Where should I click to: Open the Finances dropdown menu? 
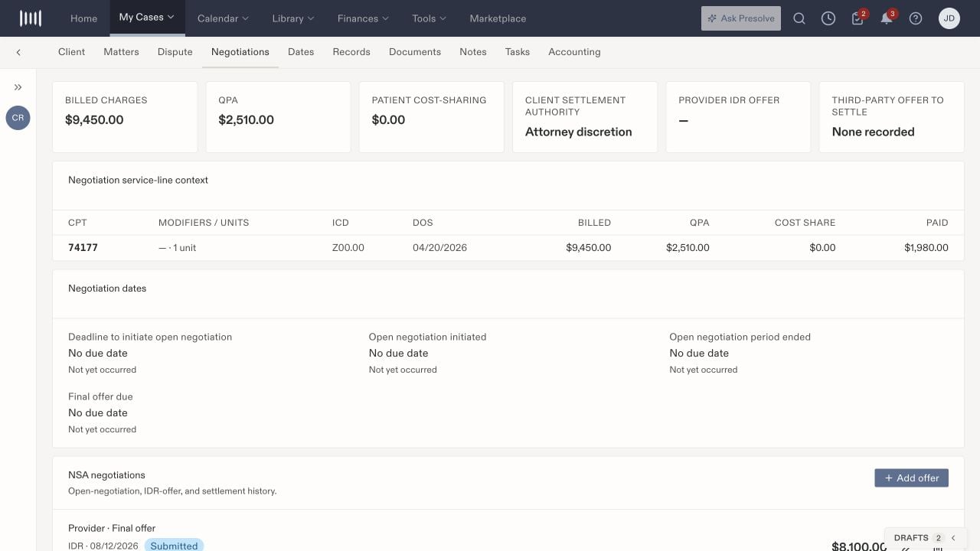point(363,18)
